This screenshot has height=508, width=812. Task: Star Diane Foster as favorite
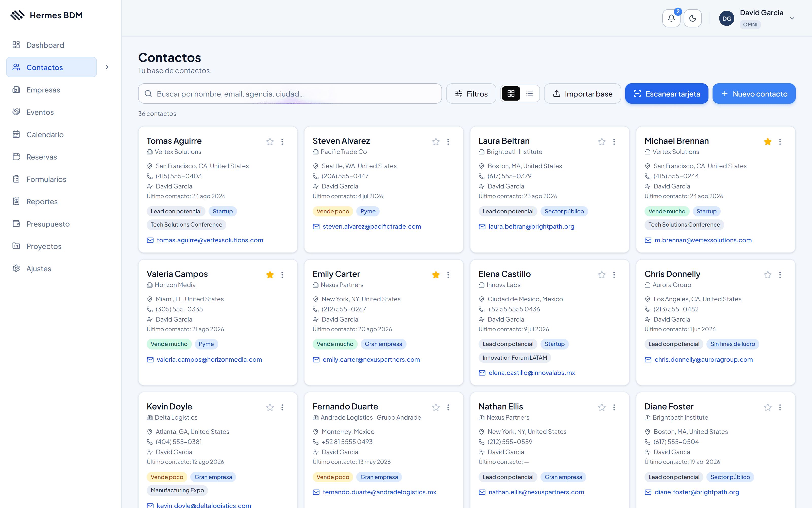(x=767, y=407)
